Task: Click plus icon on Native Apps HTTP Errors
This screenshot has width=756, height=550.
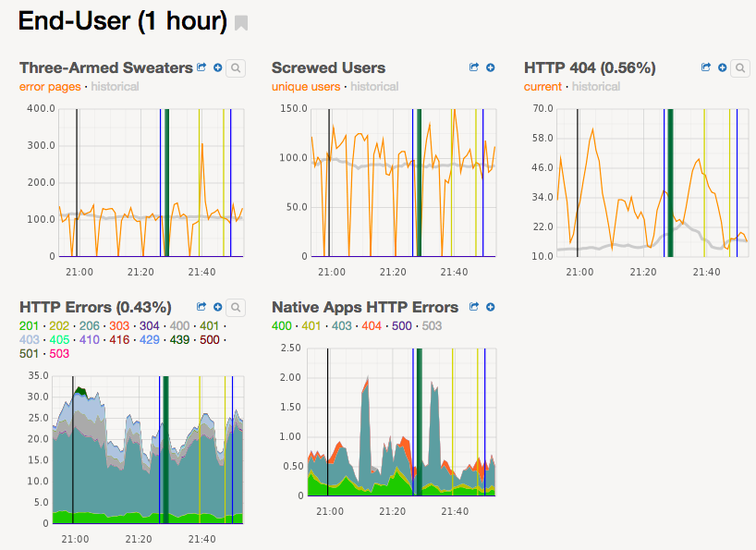Action: pos(491,307)
